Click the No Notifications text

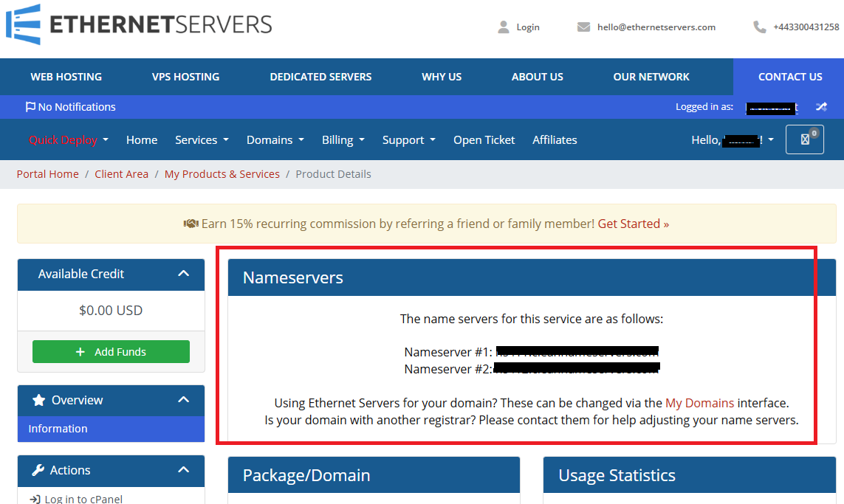tap(77, 106)
